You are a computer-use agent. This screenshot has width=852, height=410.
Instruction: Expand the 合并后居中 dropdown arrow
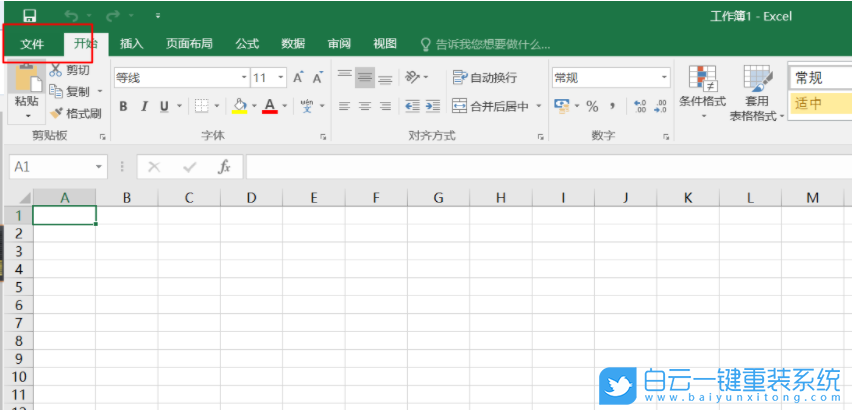click(x=539, y=106)
